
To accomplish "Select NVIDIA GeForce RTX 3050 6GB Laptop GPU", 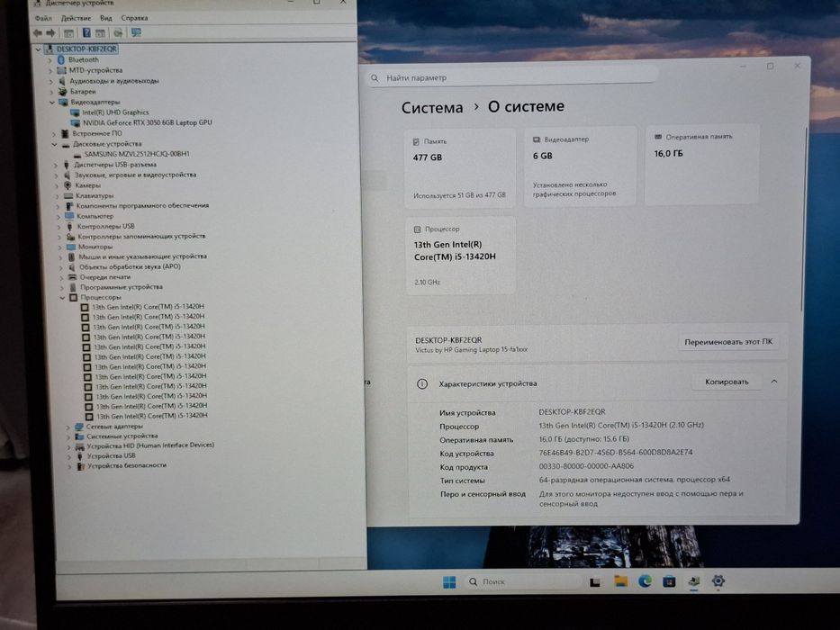I will (148, 122).
